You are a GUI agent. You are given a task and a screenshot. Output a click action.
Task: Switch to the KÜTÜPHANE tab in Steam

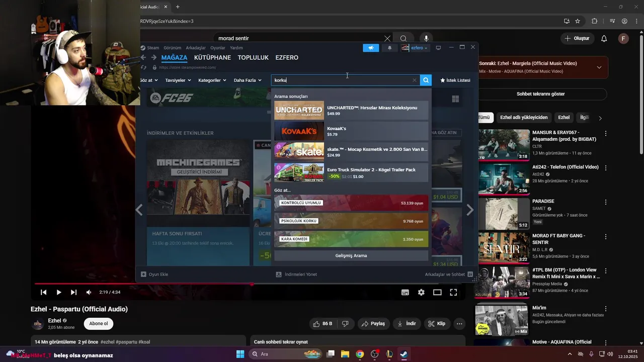pyautogui.click(x=212, y=57)
